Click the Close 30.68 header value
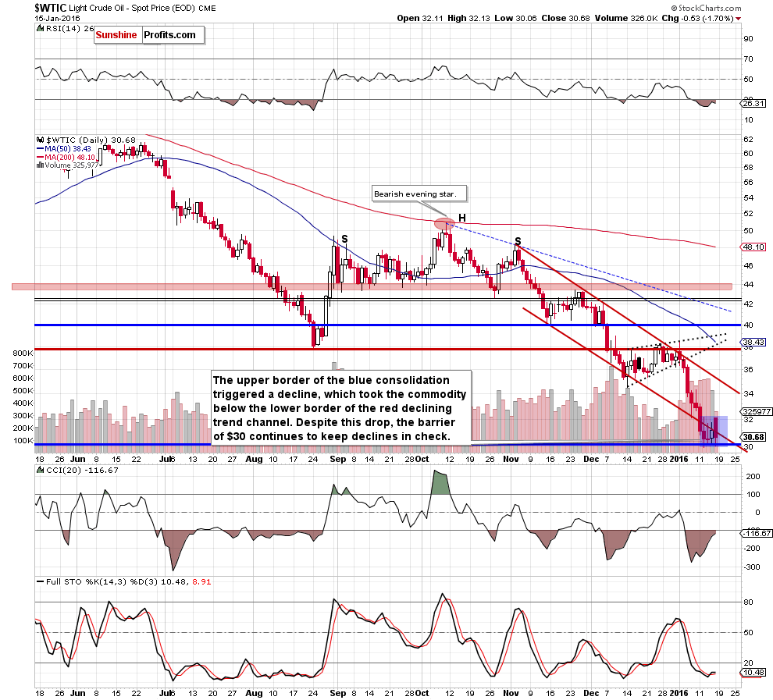The width and height of the screenshot is (773, 700). pos(565,18)
